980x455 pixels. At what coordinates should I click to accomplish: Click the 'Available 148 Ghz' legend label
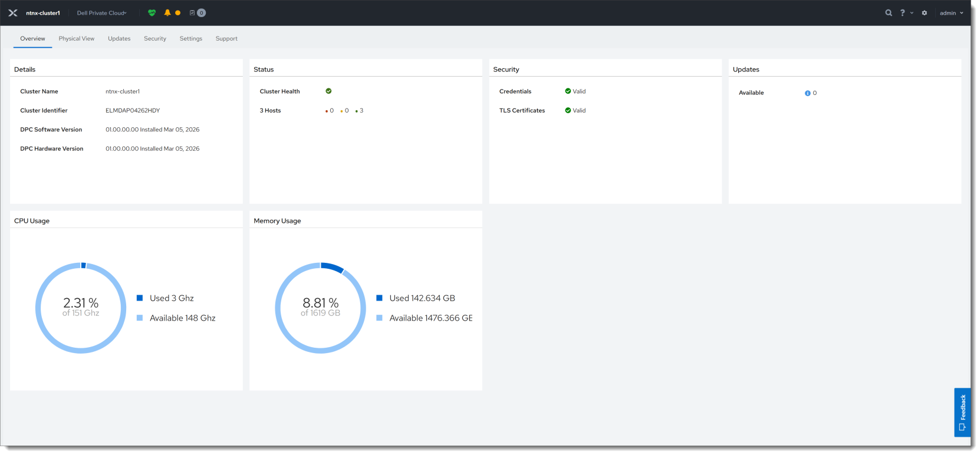pos(183,318)
